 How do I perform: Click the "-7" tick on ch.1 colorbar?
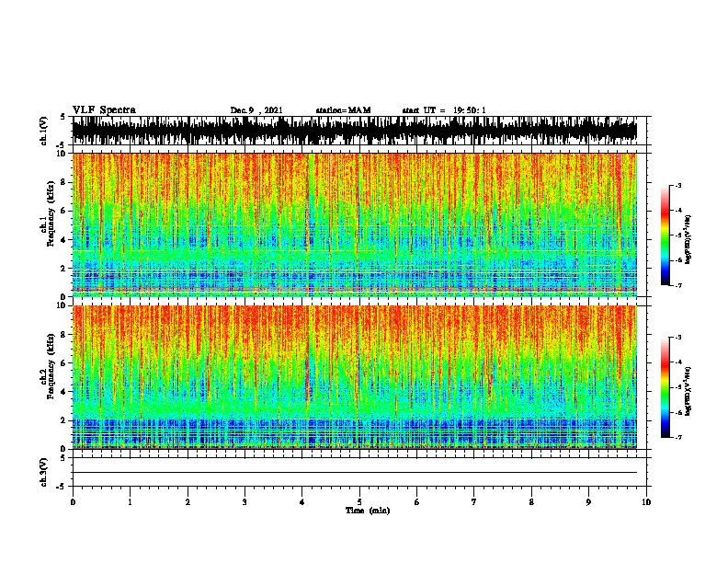pos(678,285)
